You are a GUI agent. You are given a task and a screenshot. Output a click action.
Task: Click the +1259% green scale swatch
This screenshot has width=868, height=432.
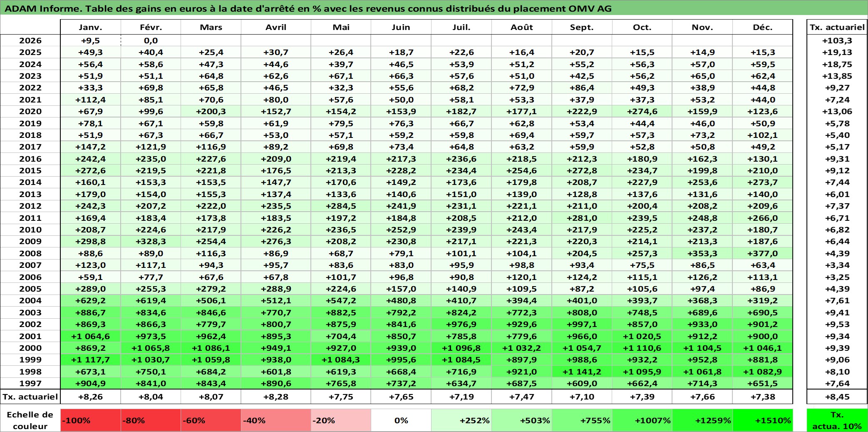(702, 420)
